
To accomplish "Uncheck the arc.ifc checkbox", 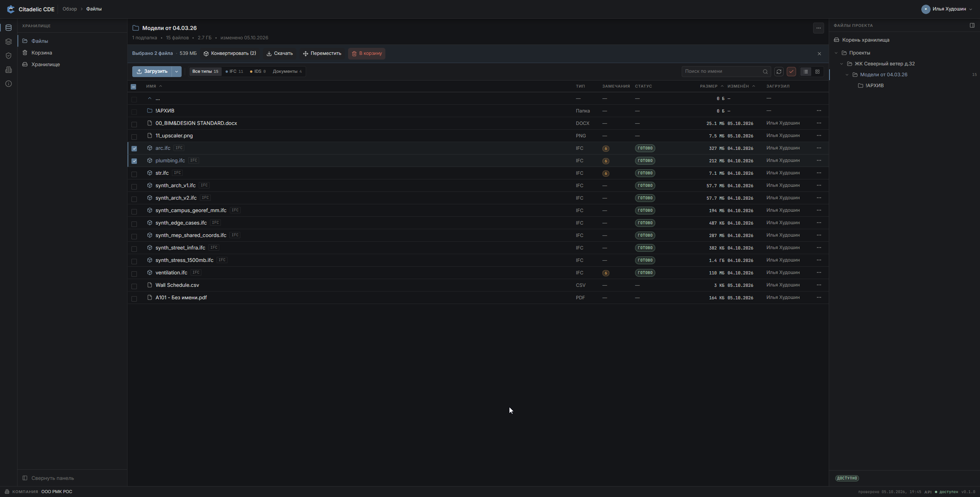I will click(x=134, y=148).
